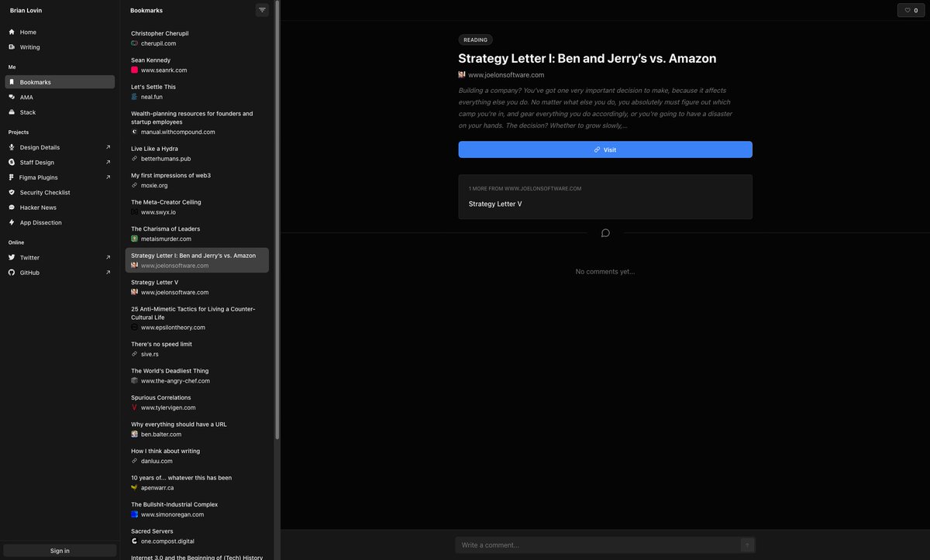Click the send comment arrow button

(746, 545)
